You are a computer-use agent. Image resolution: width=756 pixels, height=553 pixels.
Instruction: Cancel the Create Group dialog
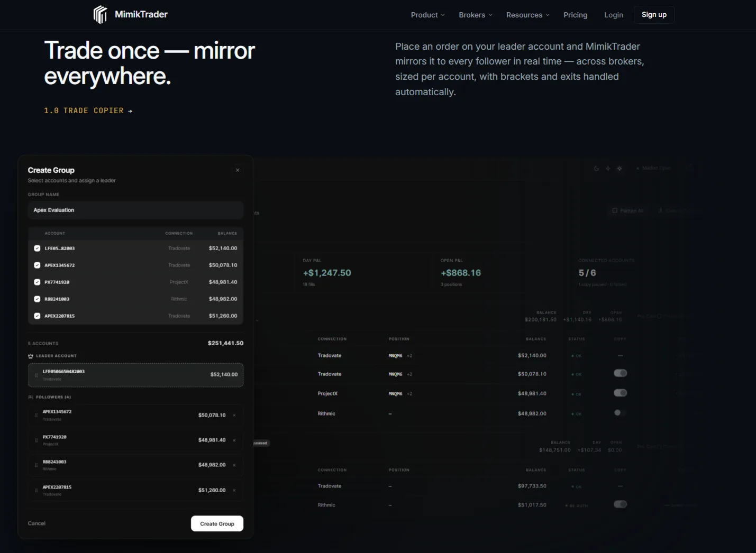click(x=37, y=523)
